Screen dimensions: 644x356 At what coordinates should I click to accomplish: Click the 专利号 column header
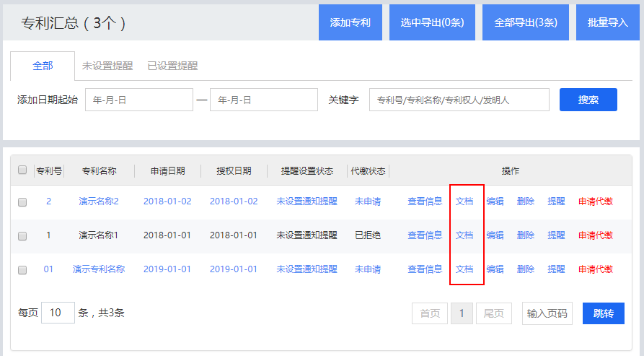(x=49, y=170)
